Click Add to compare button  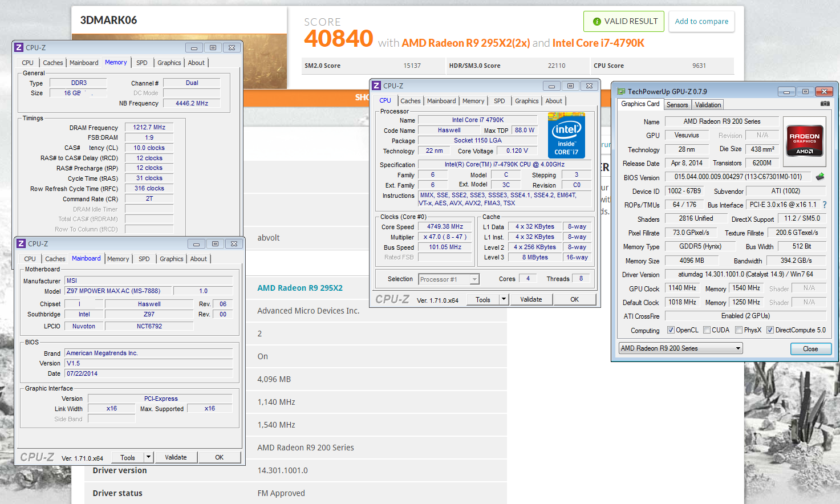(x=701, y=22)
